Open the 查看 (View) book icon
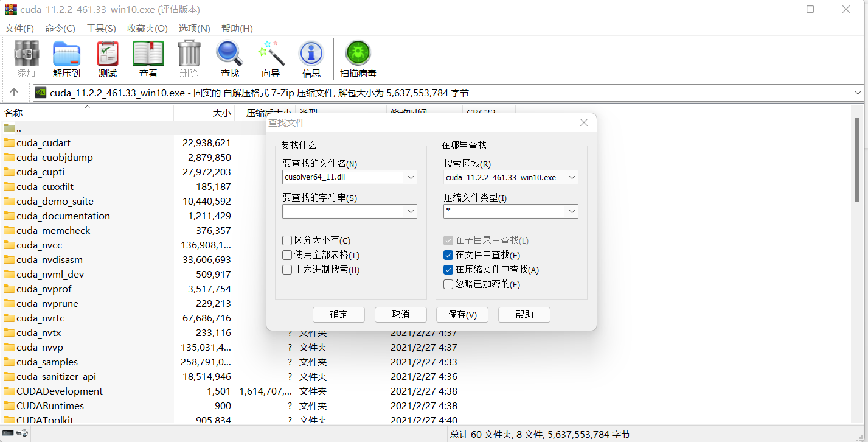Screen dimensions: 868x442 148,54
